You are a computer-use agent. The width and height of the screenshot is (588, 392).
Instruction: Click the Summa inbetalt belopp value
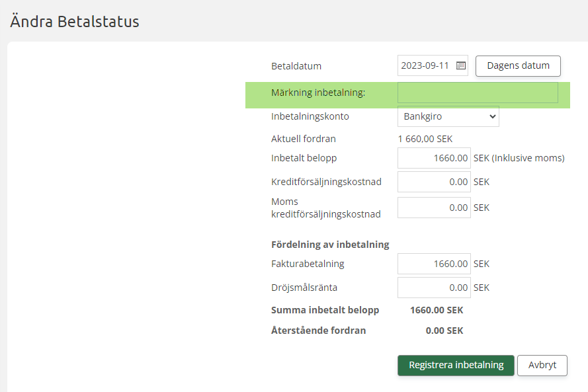pos(437,310)
